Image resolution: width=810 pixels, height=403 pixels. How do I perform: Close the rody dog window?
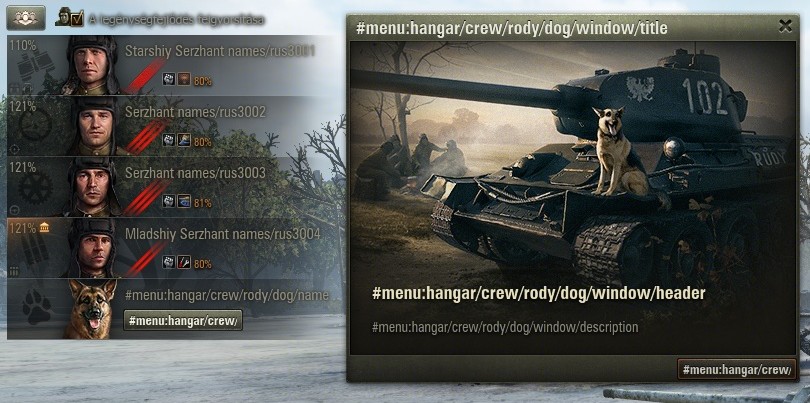(785, 26)
